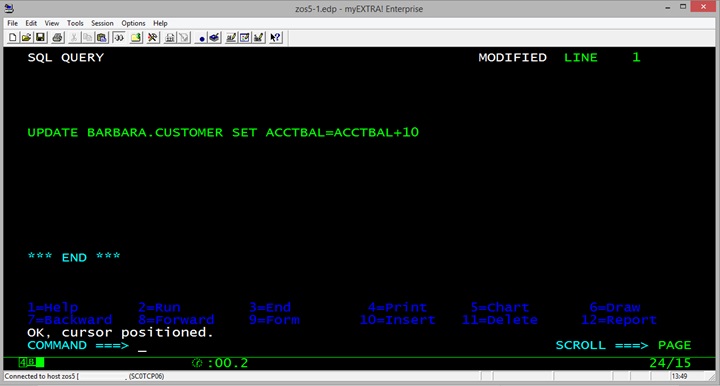Click the Open file folder icon
Viewport: 720px width, 386px height.
pos(26,38)
